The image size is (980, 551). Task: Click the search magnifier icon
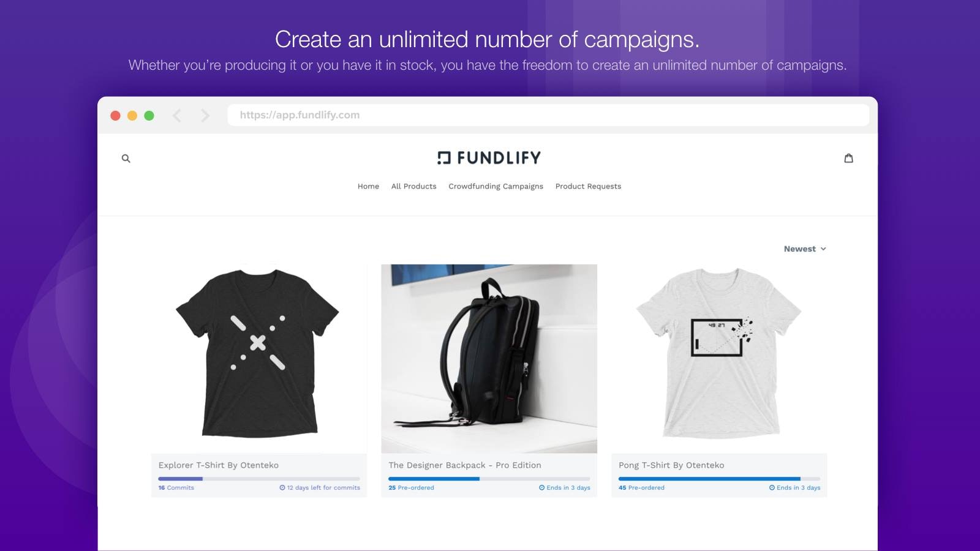pos(126,158)
